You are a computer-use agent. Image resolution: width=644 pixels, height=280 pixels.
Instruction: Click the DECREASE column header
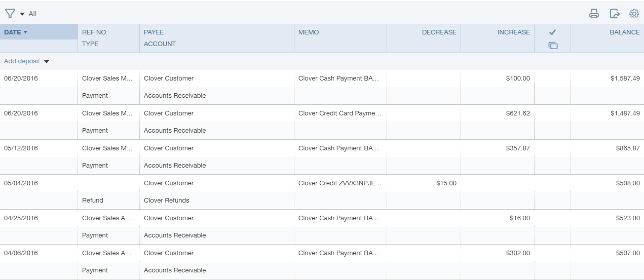(439, 32)
